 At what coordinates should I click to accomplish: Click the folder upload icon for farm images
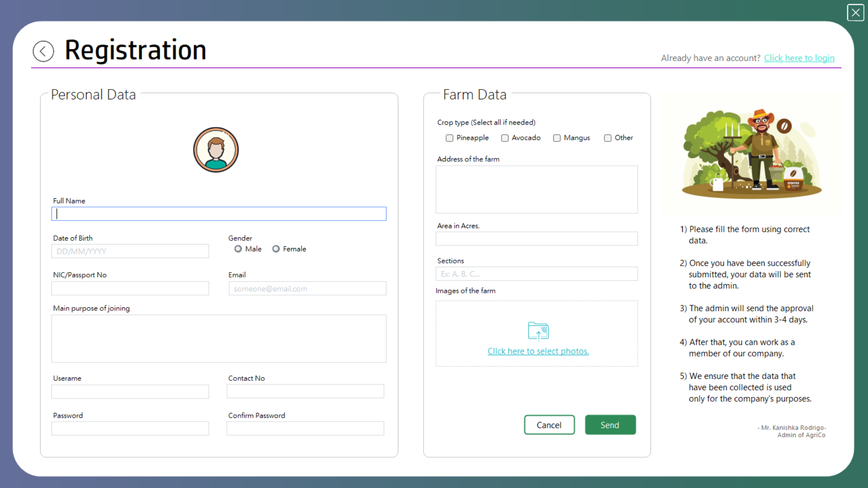coord(538,331)
